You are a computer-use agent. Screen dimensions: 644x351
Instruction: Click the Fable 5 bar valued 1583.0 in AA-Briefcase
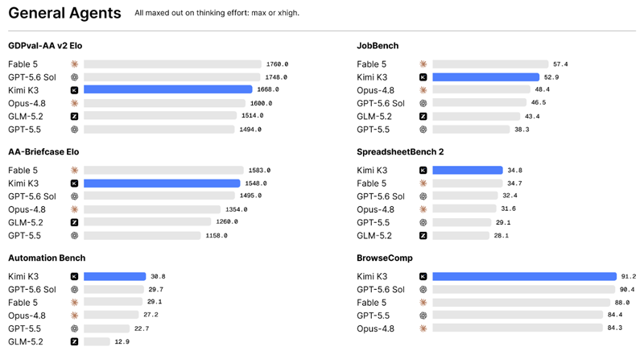pos(163,170)
